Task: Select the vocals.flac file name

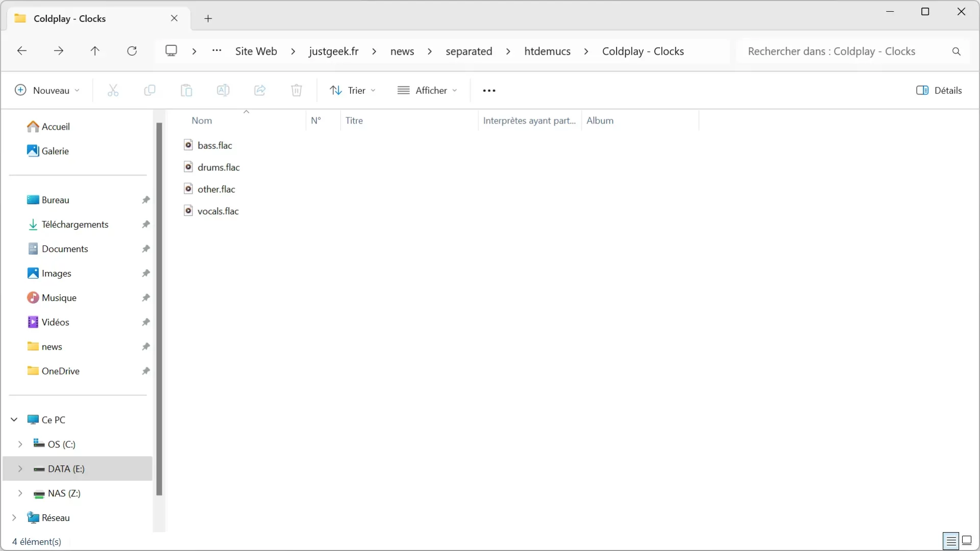Action: [218, 211]
